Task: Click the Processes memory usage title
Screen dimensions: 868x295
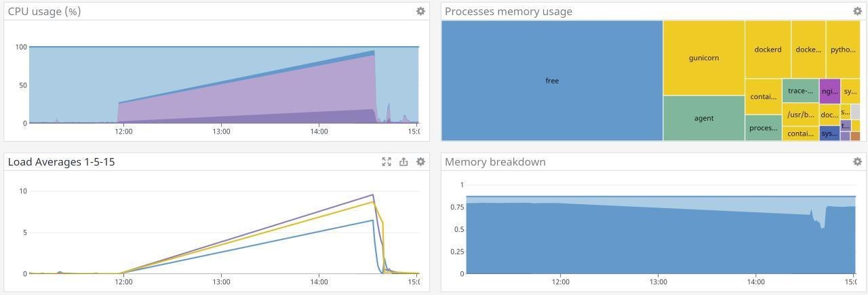Action: 509,11
